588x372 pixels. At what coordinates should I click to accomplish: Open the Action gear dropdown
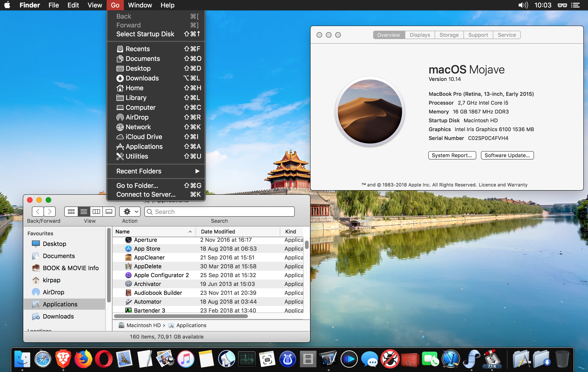[x=130, y=212]
